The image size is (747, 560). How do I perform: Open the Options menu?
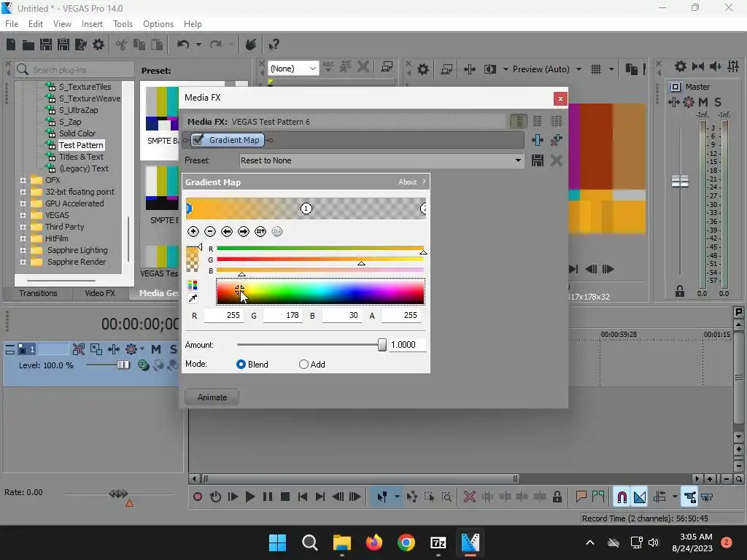point(158,24)
